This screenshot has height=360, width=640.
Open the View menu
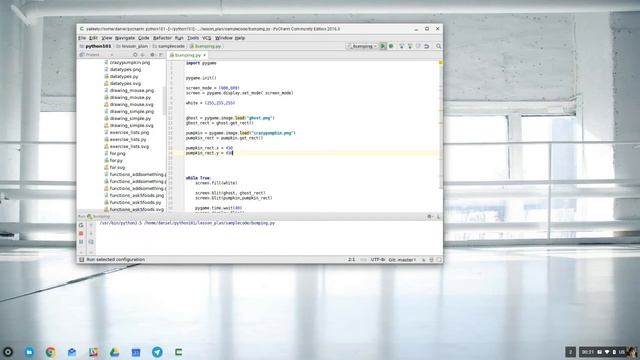(x=107, y=38)
